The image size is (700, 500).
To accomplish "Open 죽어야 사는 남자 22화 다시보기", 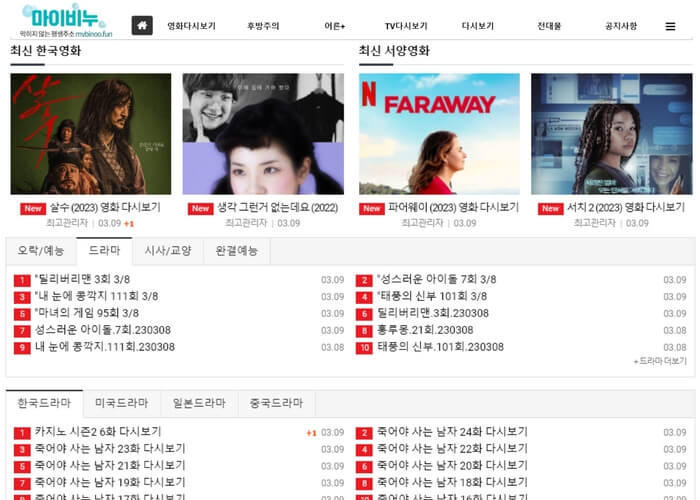I will [452, 449].
